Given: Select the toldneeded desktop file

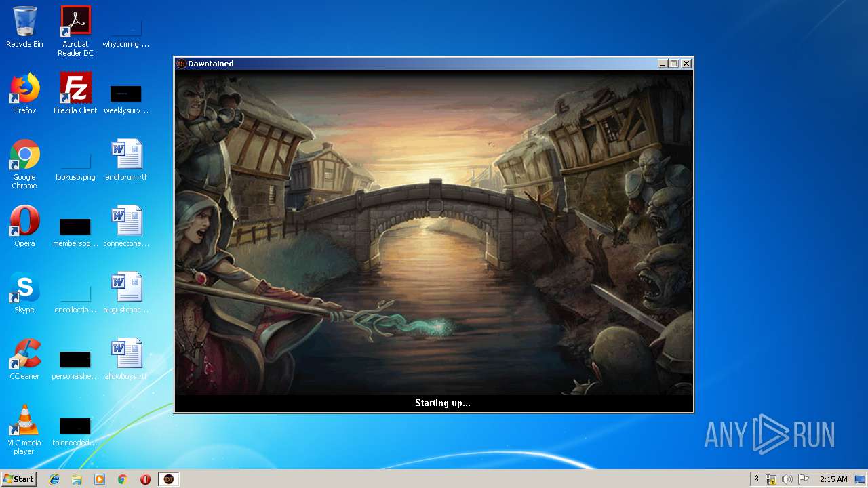Looking at the screenshot, I should click(75, 431).
